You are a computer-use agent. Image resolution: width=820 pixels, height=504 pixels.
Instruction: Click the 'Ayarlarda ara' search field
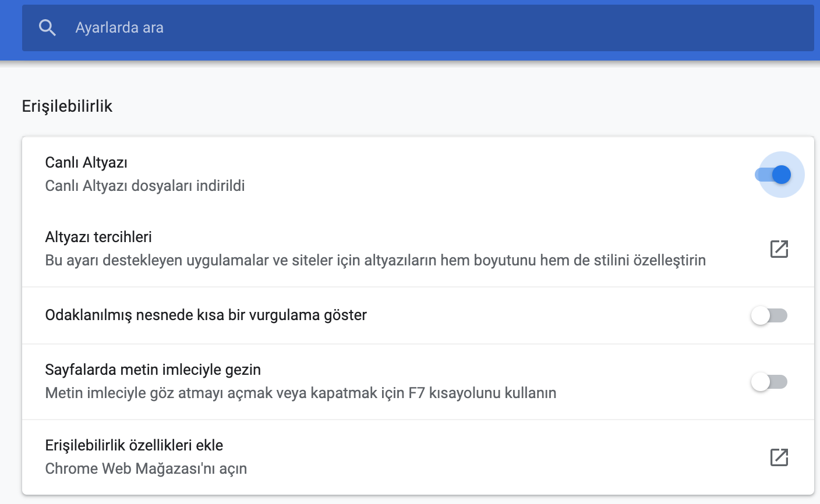233,27
